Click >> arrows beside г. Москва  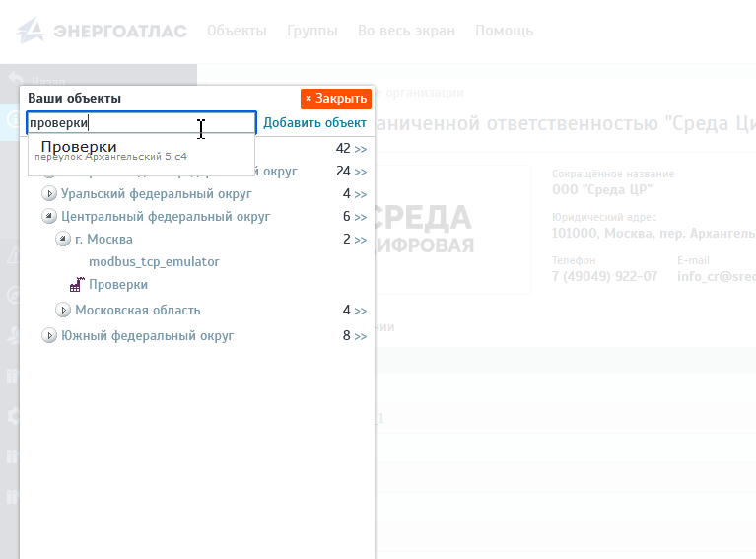pos(361,241)
